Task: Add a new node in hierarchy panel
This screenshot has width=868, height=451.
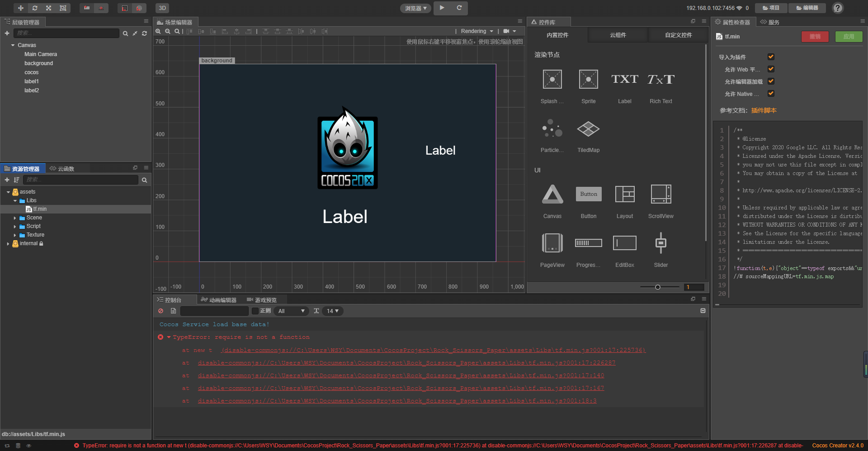Action: [x=7, y=33]
